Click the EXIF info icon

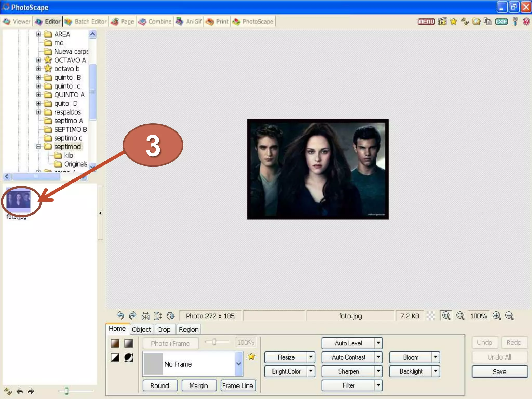[501, 22]
